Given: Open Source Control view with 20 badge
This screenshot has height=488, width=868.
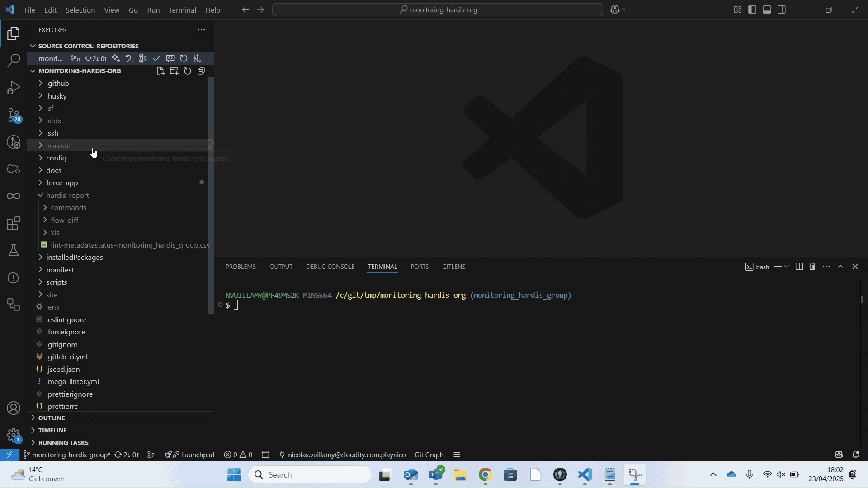Looking at the screenshot, I should click(x=14, y=115).
